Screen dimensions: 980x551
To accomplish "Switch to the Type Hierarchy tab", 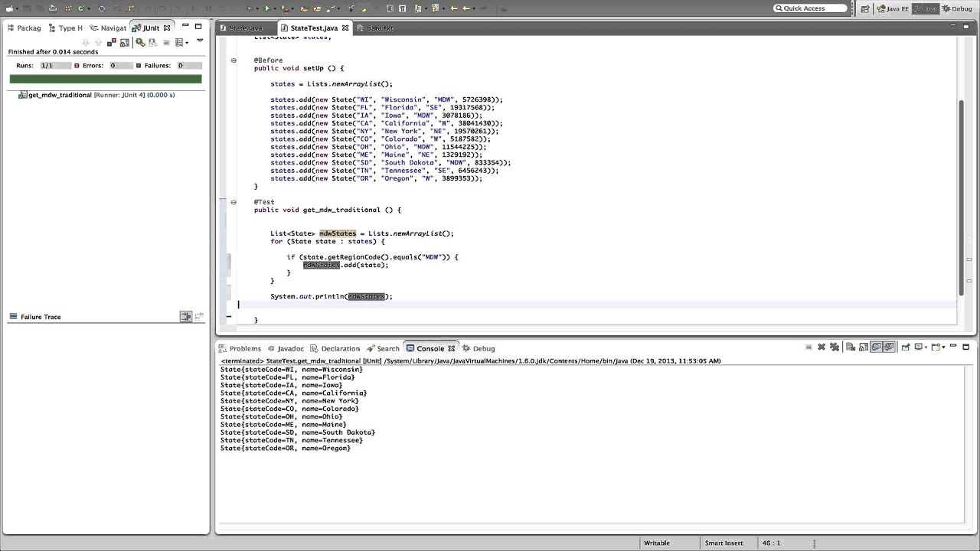I will coord(65,28).
